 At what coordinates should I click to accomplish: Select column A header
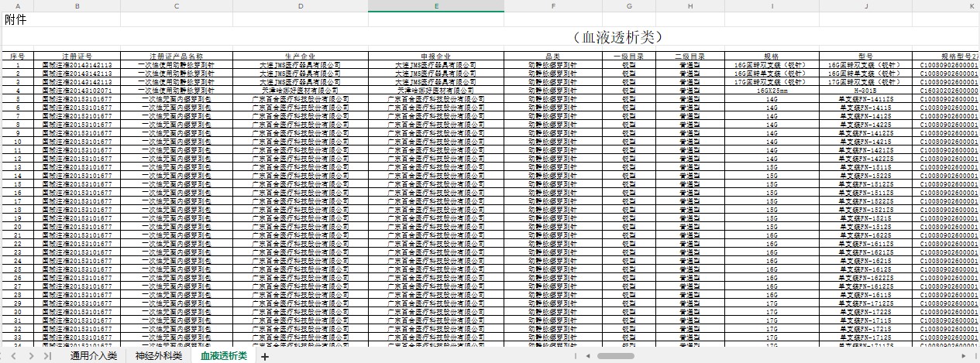17,6
